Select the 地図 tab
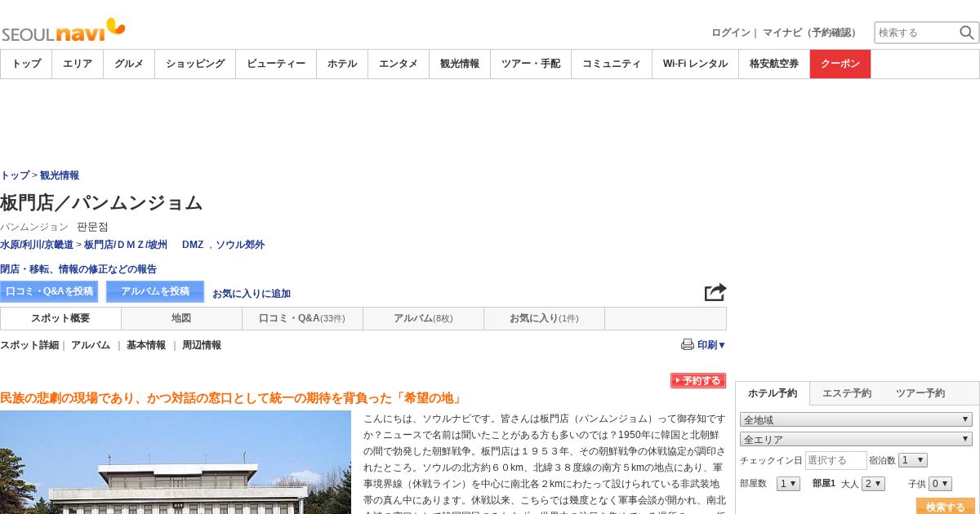Image resolution: width=980 pixels, height=514 pixels. point(181,318)
